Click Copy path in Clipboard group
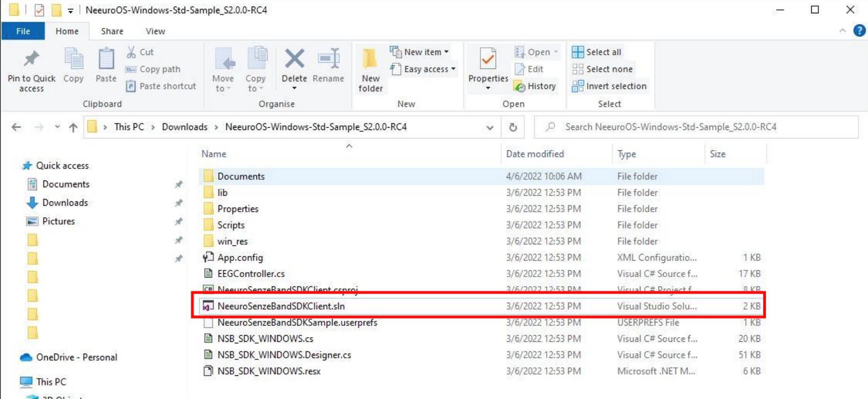Screen dimensions: 868x399 [153, 69]
